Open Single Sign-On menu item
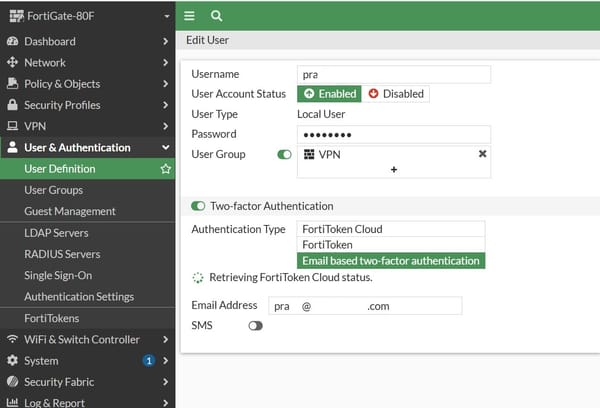 tap(88, 275)
